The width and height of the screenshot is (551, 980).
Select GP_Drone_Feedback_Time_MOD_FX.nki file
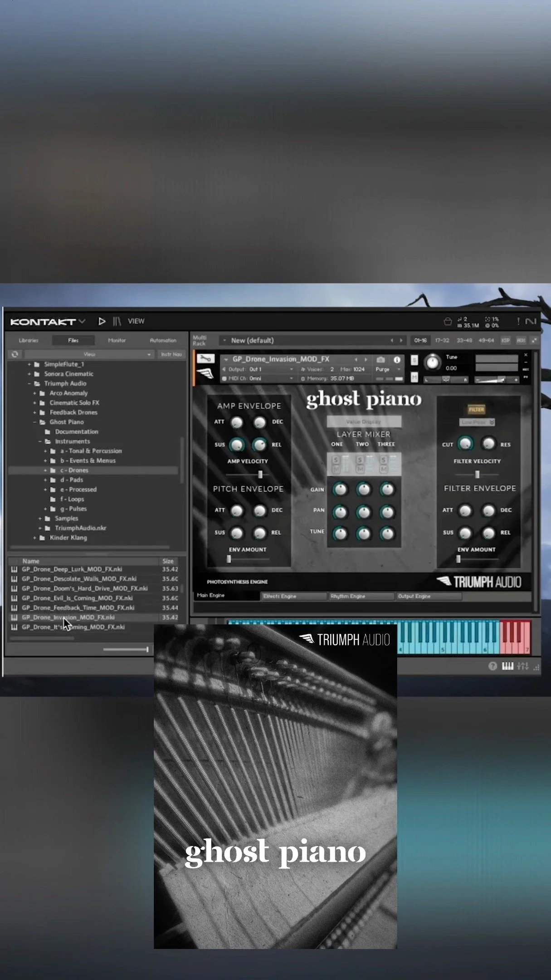click(78, 608)
